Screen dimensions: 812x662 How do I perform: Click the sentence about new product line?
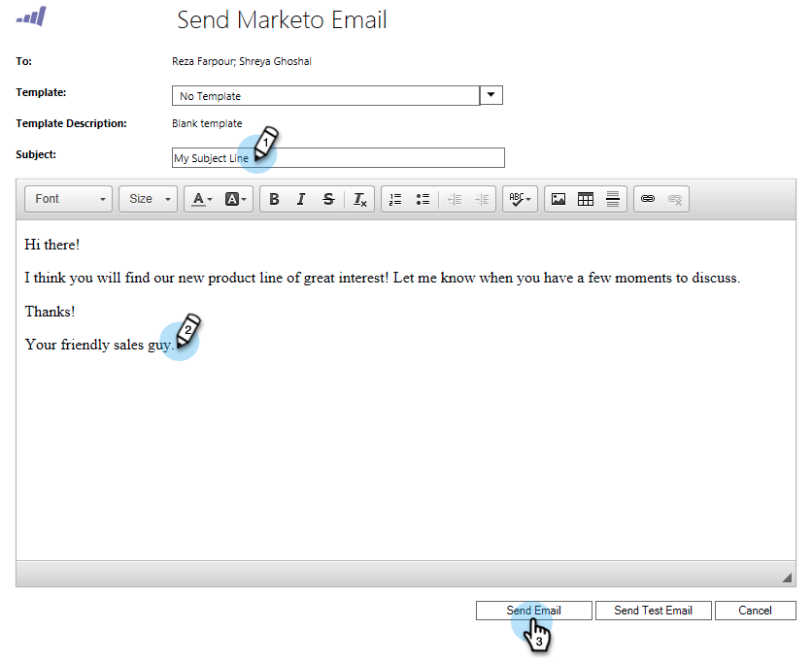click(x=382, y=279)
